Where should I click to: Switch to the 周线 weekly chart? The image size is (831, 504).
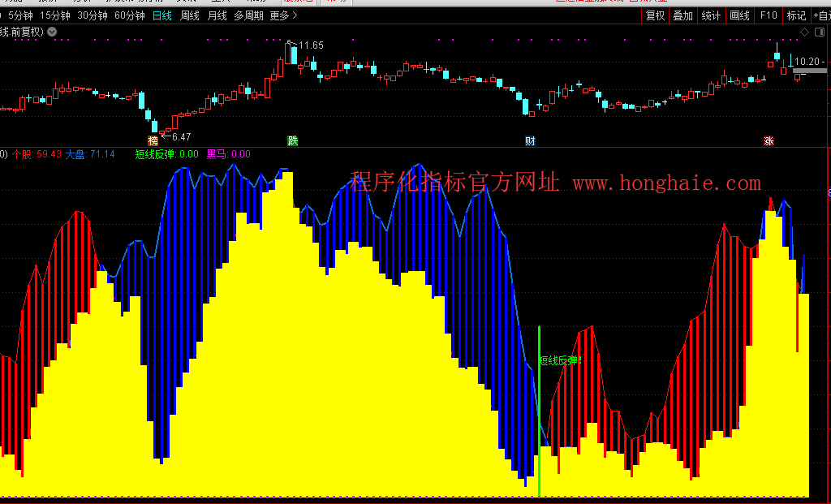point(190,15)
